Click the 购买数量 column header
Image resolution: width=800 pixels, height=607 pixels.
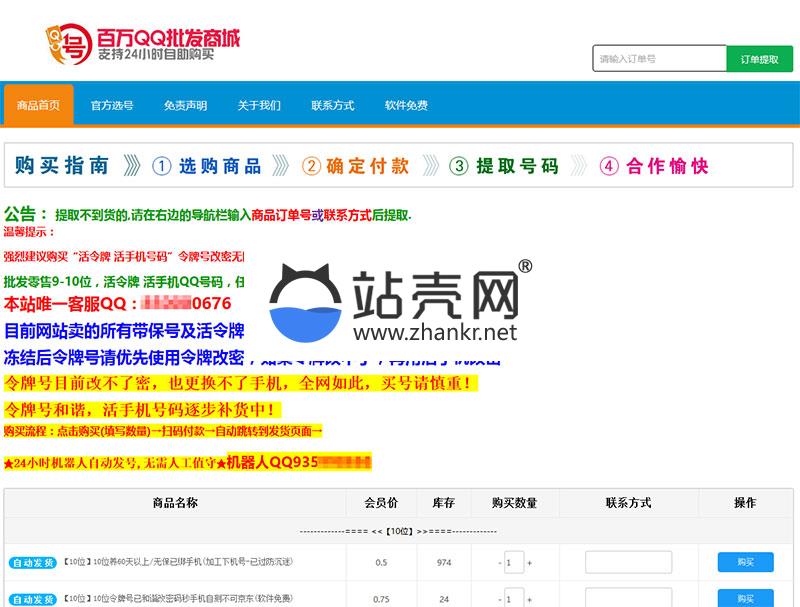514,503
